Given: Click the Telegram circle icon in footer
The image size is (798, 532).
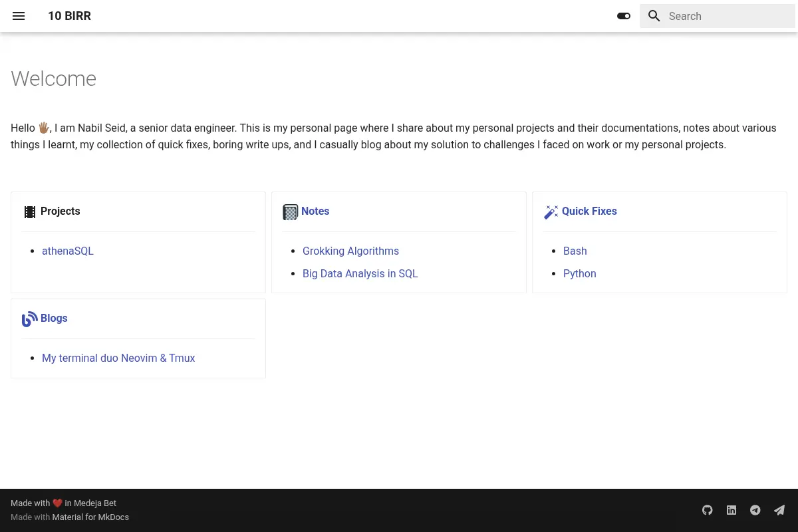Looking at the screenshot, I should point(755,510).
